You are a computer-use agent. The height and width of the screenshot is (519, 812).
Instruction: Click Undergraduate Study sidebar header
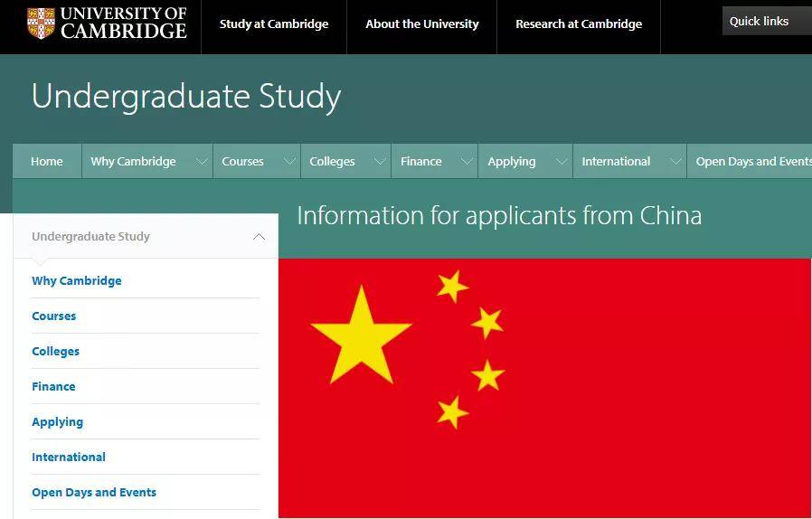click(x=90, y=236)
